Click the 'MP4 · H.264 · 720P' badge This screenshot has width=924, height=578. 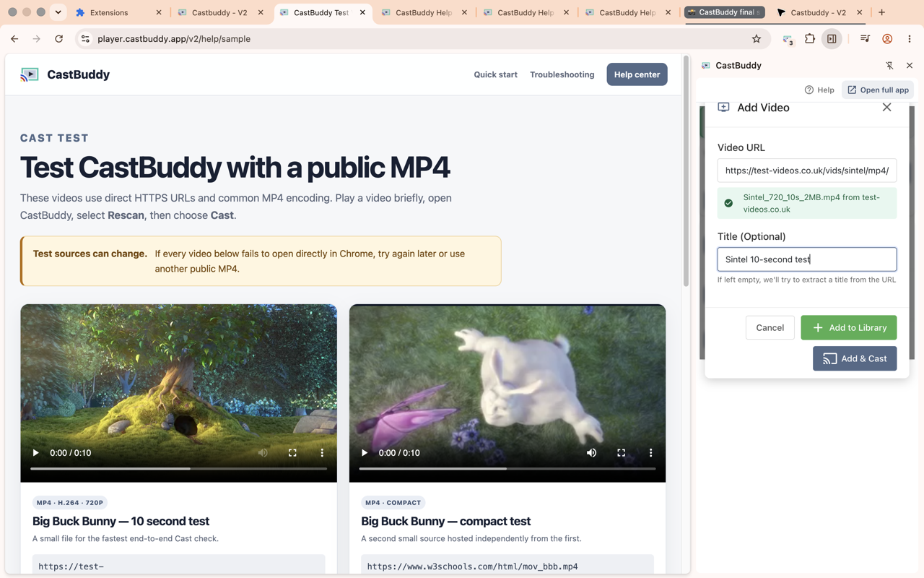[70, 503]
